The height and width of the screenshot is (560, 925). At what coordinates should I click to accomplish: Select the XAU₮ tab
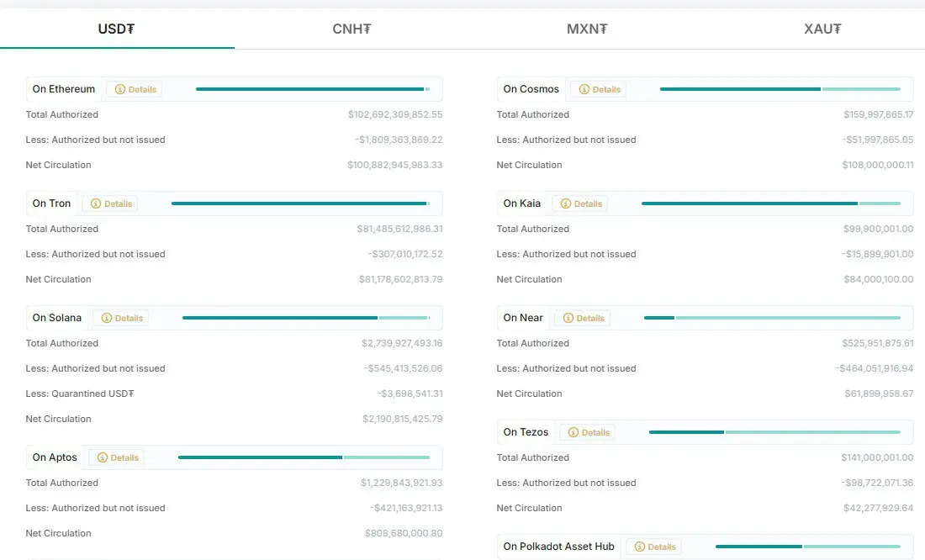822,29
